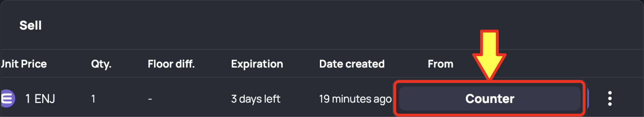Click the Counter button
The image size is (644, 117).
click(489, 99)
